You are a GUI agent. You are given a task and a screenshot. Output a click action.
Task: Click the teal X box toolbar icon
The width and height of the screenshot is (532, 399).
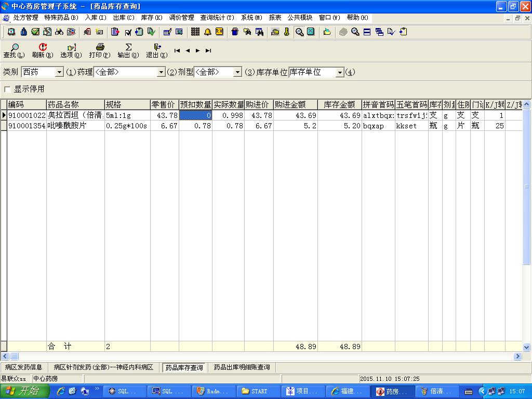[311, 32]
